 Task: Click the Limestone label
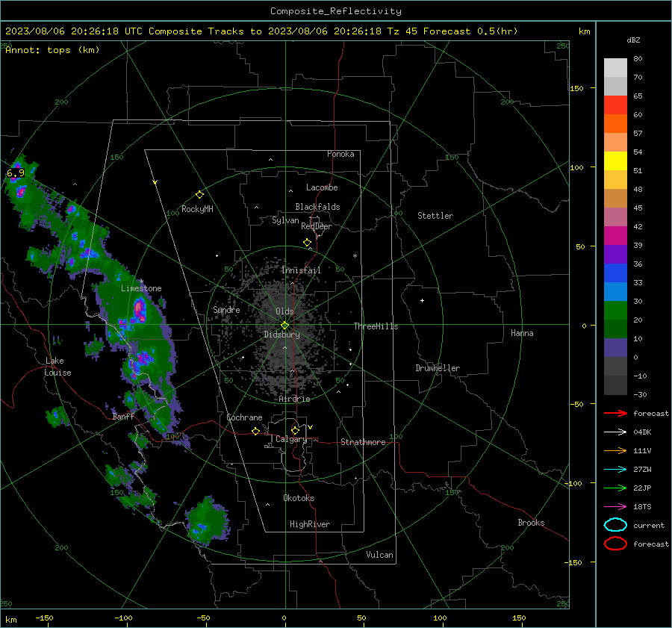(x=141, y=288)
